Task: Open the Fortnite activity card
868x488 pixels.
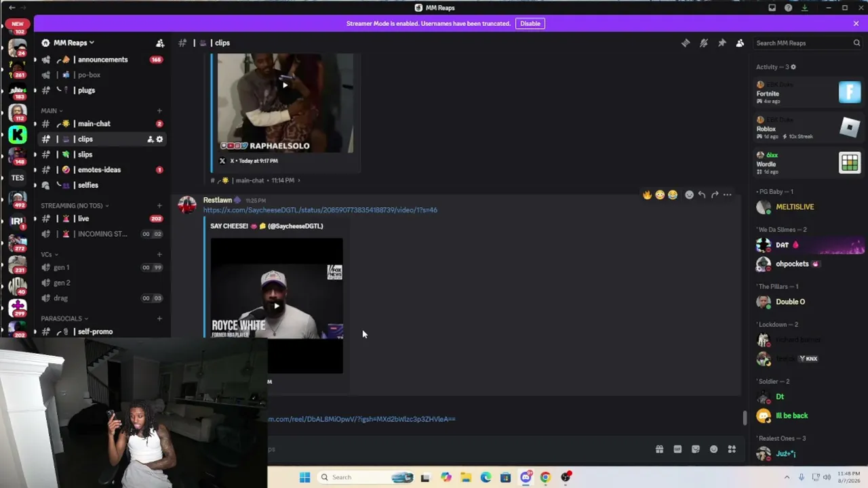Action: (x=809, y=93)
